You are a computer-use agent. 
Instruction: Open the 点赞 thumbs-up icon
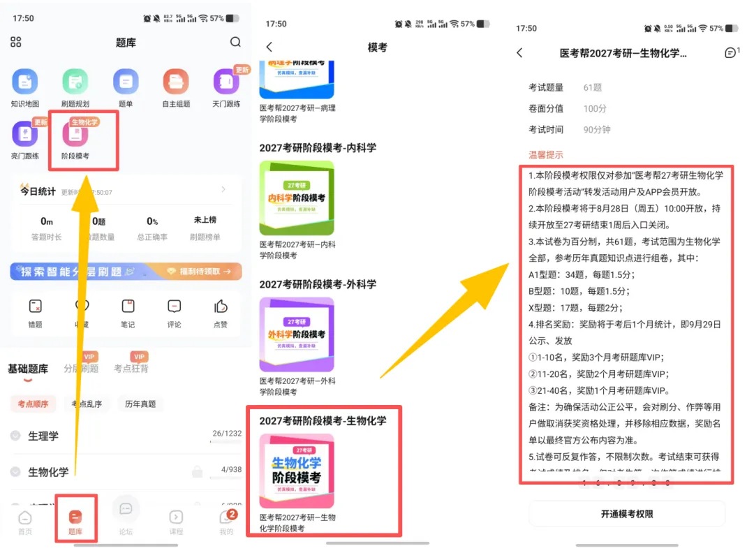(220, 307)
